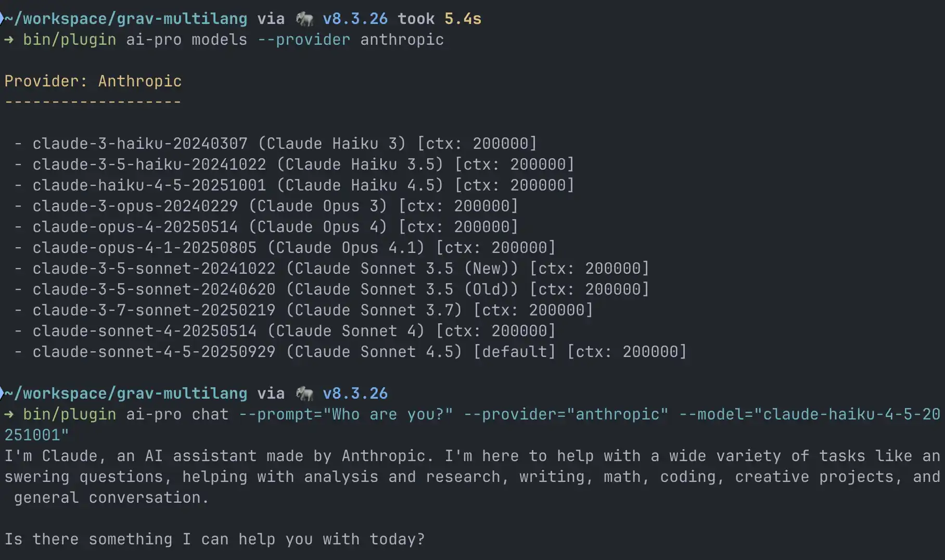The height and width of the screenshot is (560, 945).
Task: Select the claude-3-opus-20240229 model ID
Action: tap(135, 206)
